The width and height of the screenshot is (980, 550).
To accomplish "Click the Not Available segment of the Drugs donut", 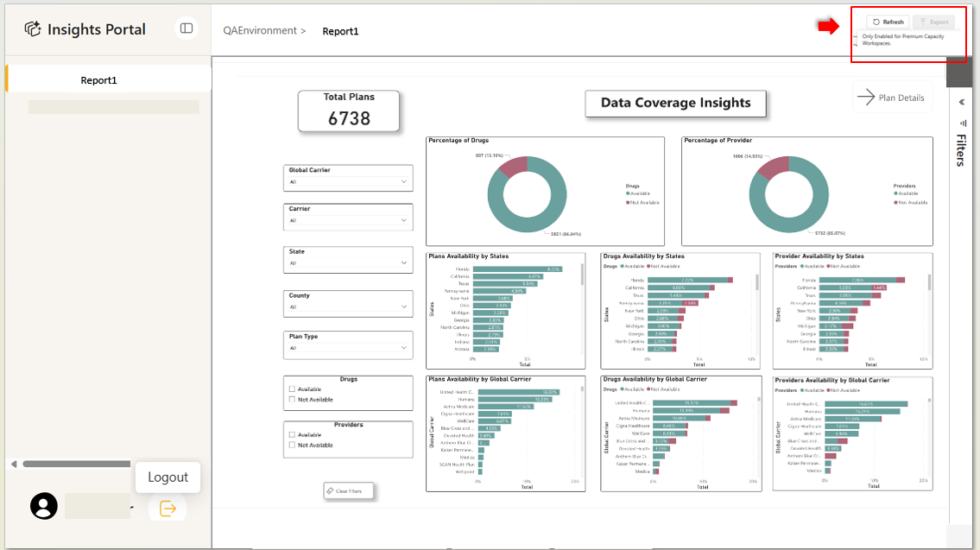I will point(512,165).
